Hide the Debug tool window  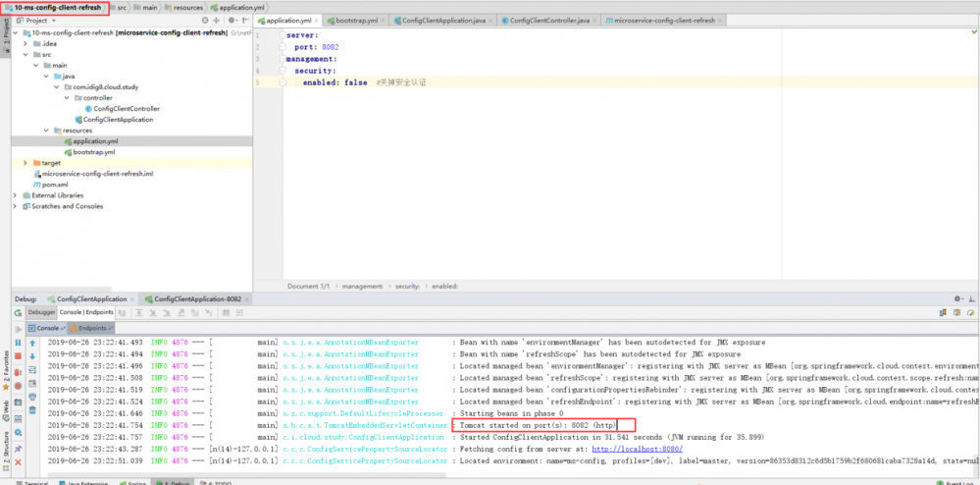[x=971, y=299]
